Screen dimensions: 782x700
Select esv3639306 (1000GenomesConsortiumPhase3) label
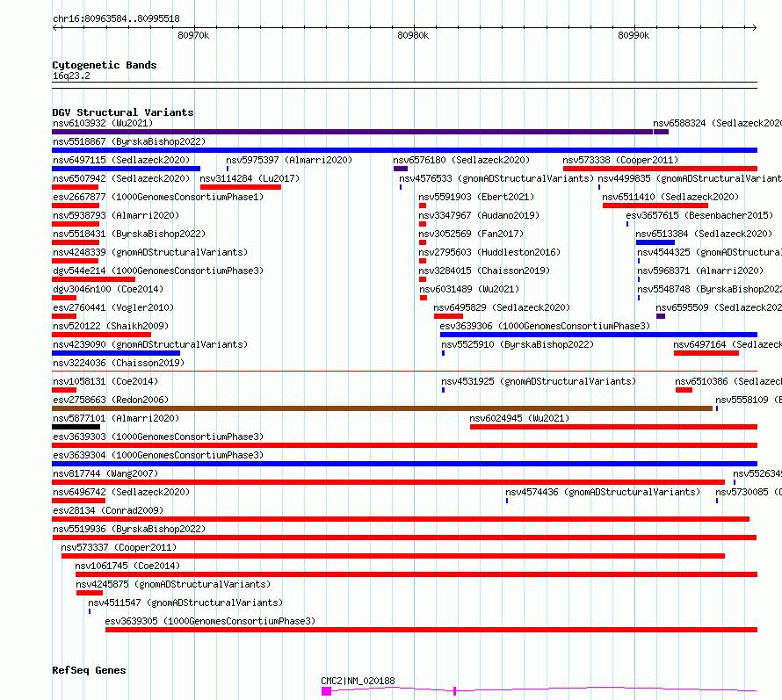point(545,326)
